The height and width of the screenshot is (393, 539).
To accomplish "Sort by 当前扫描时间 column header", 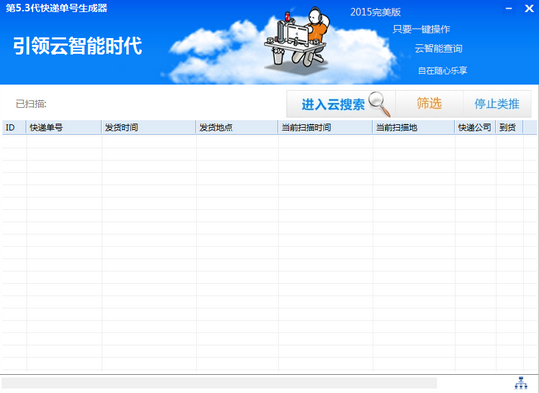I will [x=325, y=127].
